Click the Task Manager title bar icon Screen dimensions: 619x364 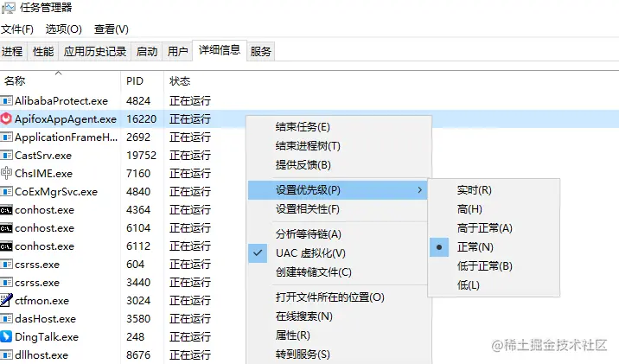click(8, 8)
